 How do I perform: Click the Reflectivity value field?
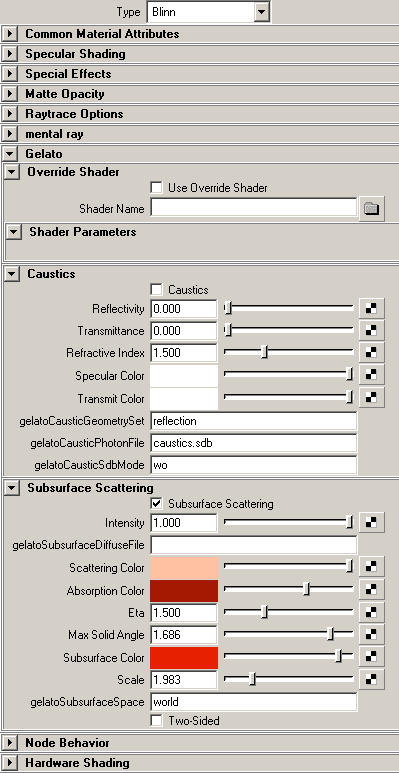[x=183, y=309]
